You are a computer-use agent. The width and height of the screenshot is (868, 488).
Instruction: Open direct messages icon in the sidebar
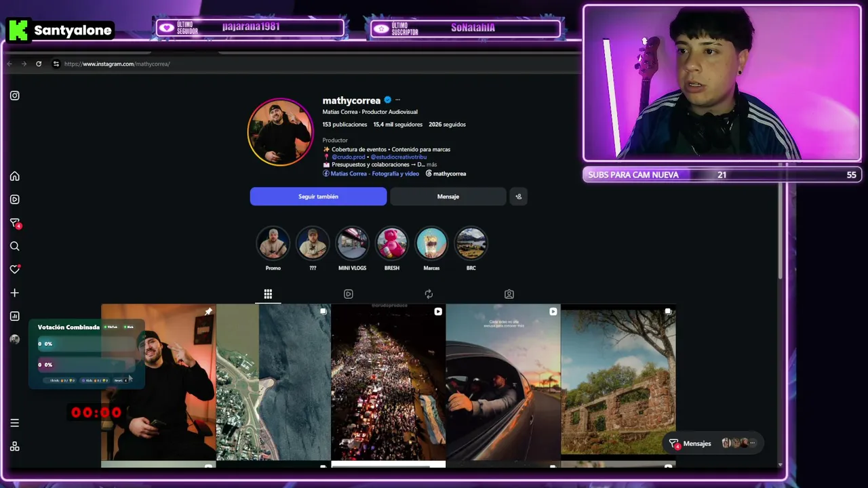(x=15, y=223)
